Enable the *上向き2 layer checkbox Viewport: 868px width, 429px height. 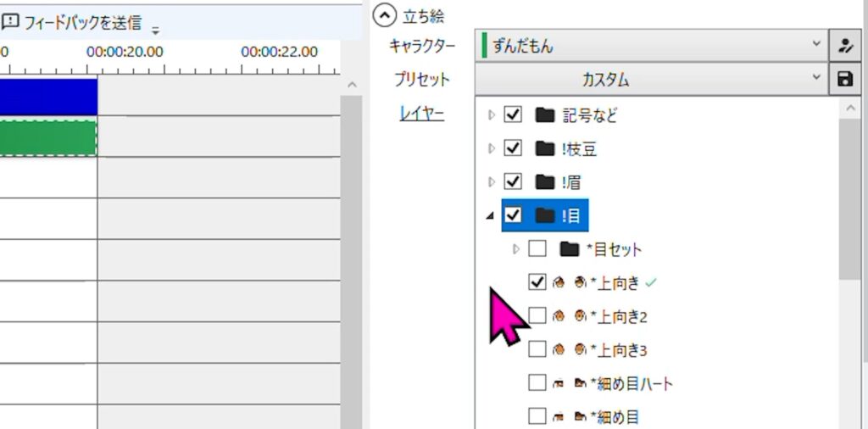point(537,316)
